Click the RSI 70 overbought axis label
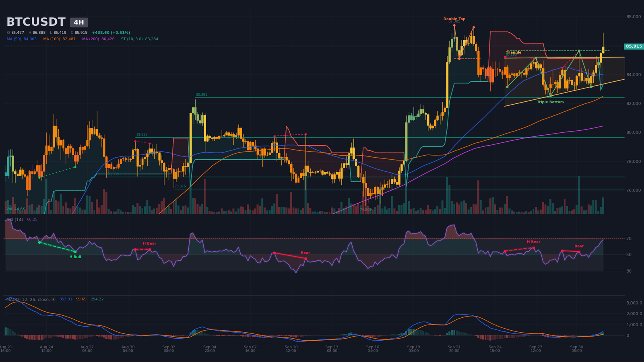The image size is (644, 362). 629,239
